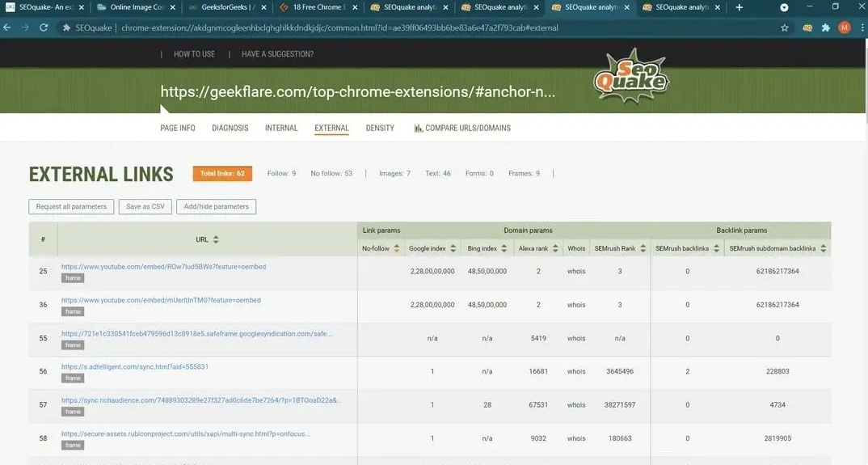The width and height of the screenshot is (868, 465).
Task: Open the DENSITY tab
Action: (380, 128)
